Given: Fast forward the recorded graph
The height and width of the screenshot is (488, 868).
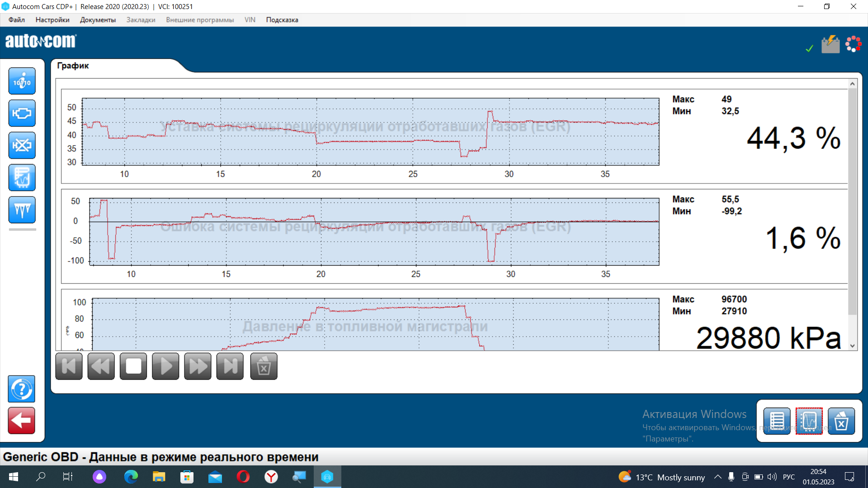Looking at the screenshot, I should pos(198,366).
